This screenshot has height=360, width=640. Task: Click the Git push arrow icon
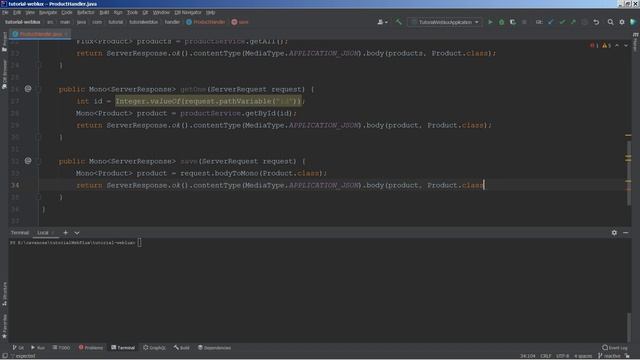pyautogui.click(x=573, y=22)
